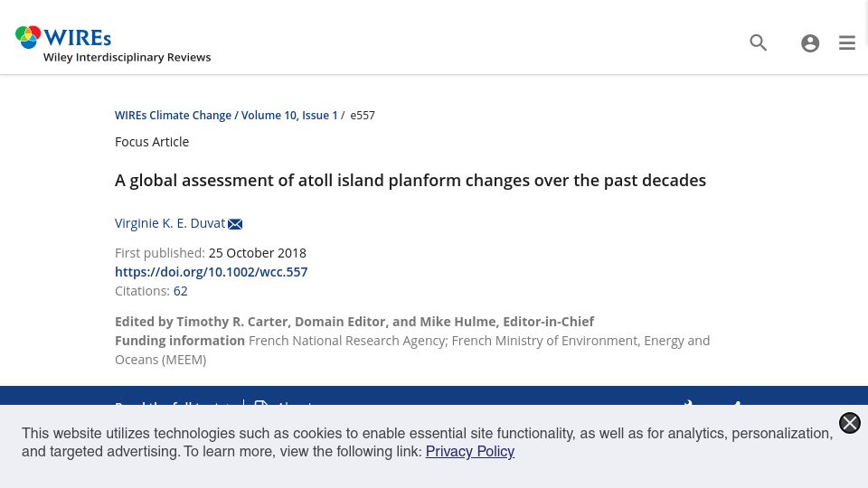Open the hamburger menu
This screenshot has height=488, width=868.
[847, 43]
